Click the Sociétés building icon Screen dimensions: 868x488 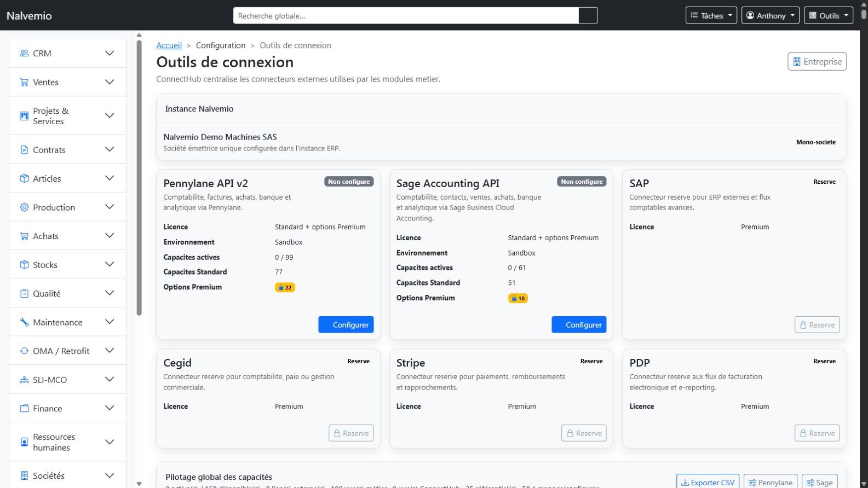24,475
